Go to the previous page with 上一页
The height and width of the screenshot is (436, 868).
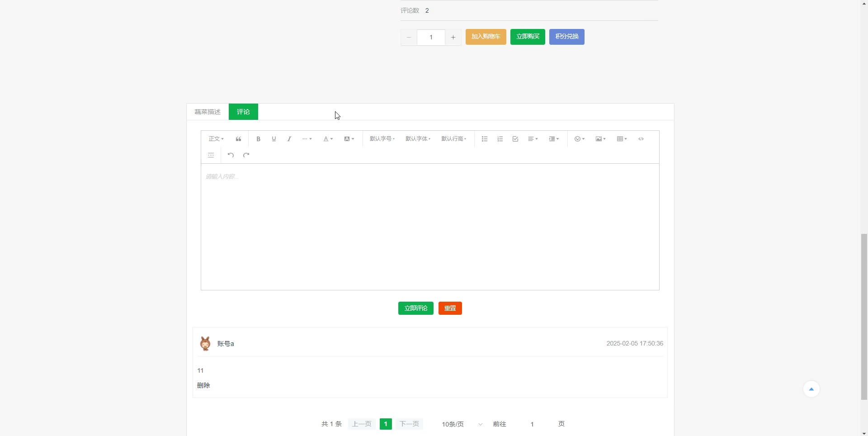(x=362, y=424)
